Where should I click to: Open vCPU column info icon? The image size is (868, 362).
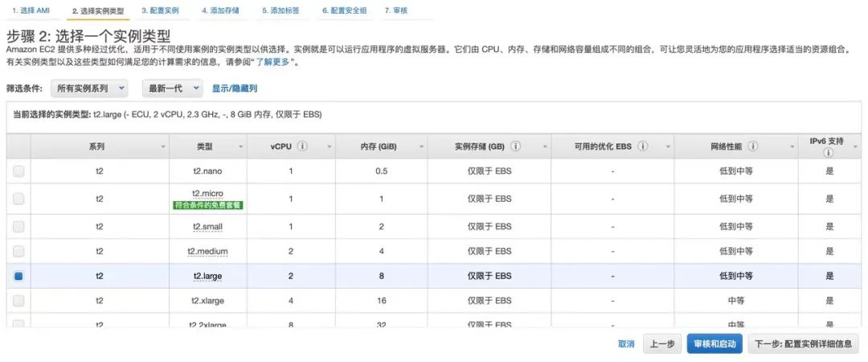[302, 147]
